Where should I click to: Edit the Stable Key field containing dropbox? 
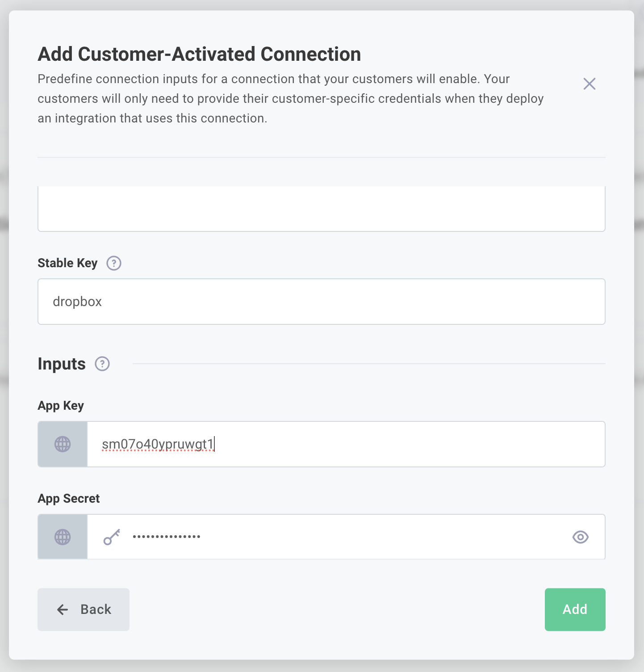(x=321, y=301)
